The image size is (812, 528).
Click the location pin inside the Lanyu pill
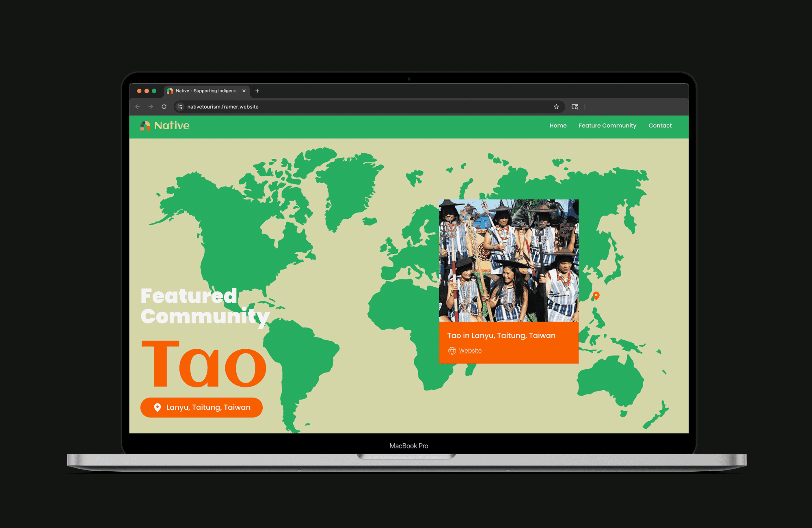157,407
